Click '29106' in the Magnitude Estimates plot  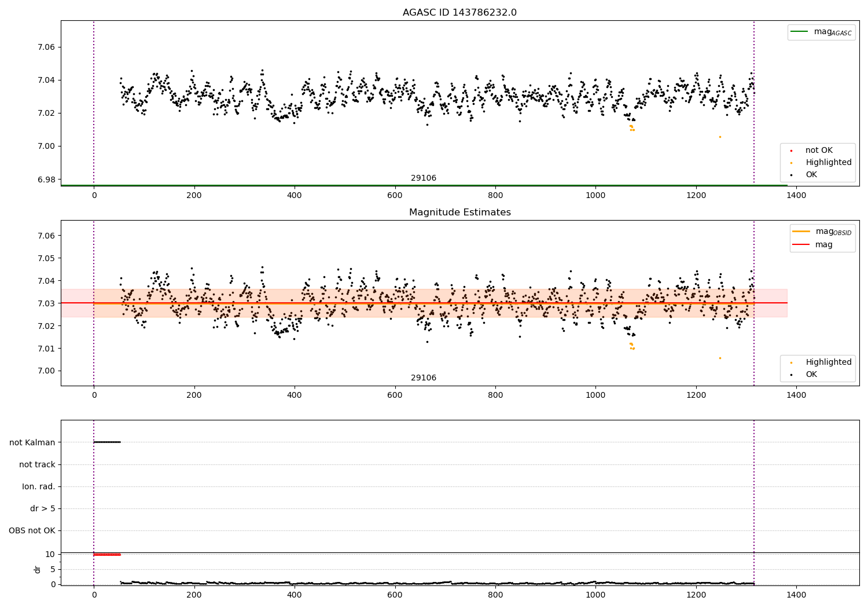(x=424, y=378)
